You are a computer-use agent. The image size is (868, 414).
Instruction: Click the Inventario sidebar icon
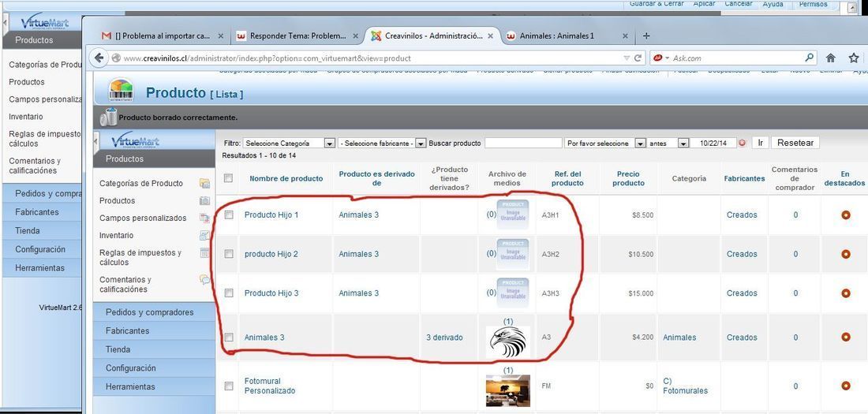[204, 235]
